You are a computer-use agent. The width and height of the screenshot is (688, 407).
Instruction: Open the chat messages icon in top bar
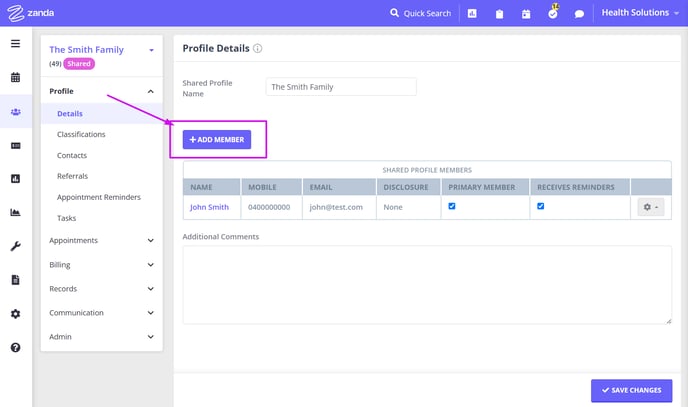point(579,14)
